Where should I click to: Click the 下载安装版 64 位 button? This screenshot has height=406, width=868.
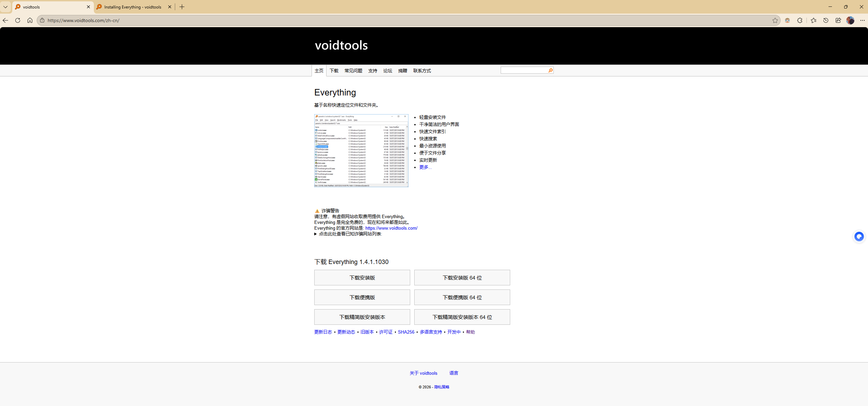tap(462, 278)
